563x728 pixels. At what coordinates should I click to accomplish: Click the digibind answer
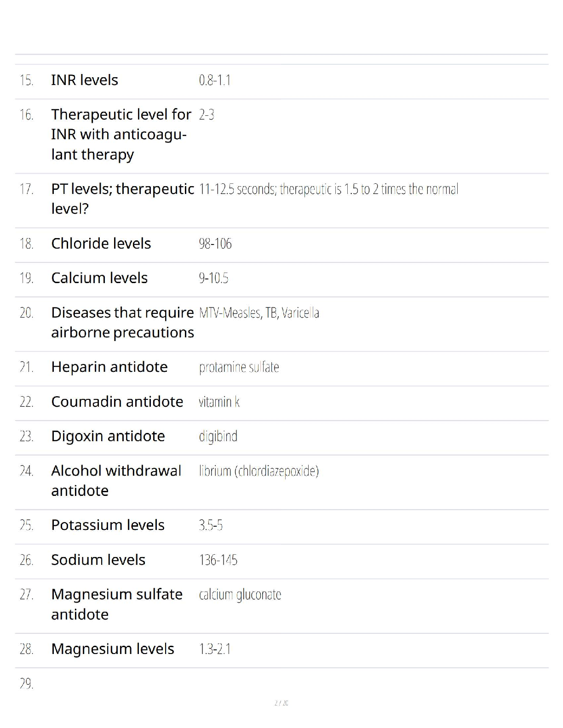tap(218, 437)
